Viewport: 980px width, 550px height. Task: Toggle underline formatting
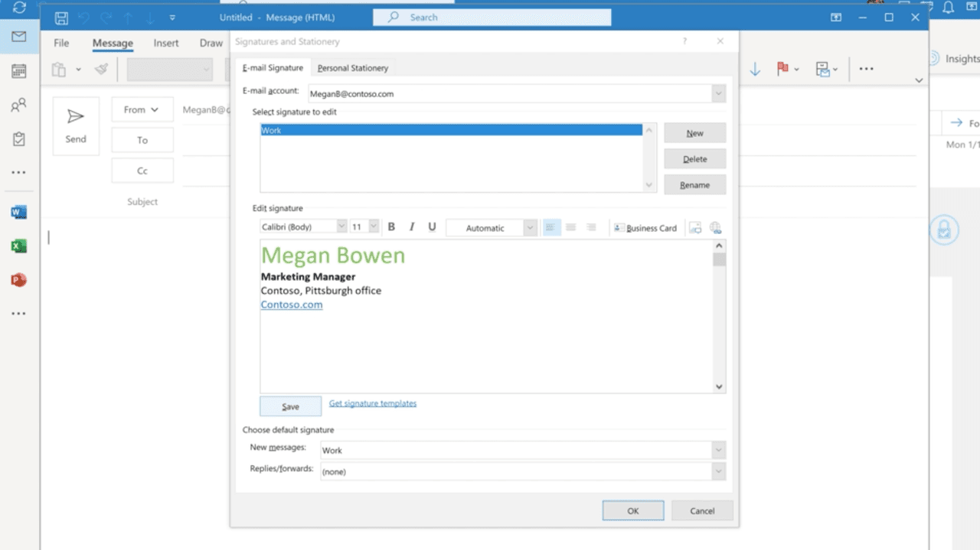click(x=431, y=226)
